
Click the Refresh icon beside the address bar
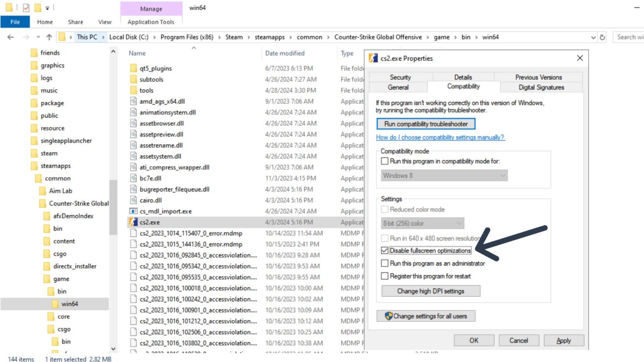(x=602, y=37)
